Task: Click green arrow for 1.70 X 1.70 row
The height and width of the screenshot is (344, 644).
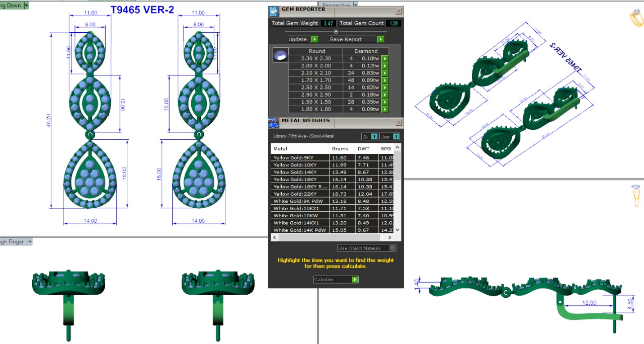Action: pyautogui.click(x=384, y=80)
